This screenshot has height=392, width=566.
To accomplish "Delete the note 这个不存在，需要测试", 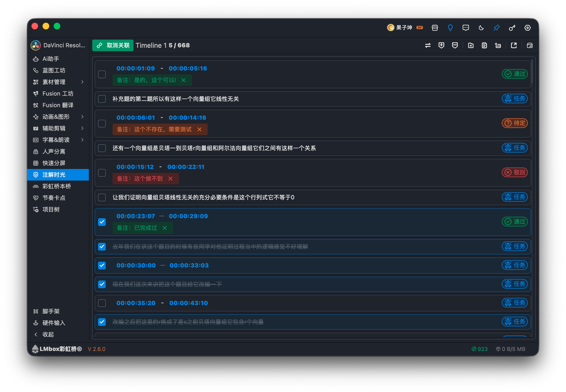I will 200,129.
